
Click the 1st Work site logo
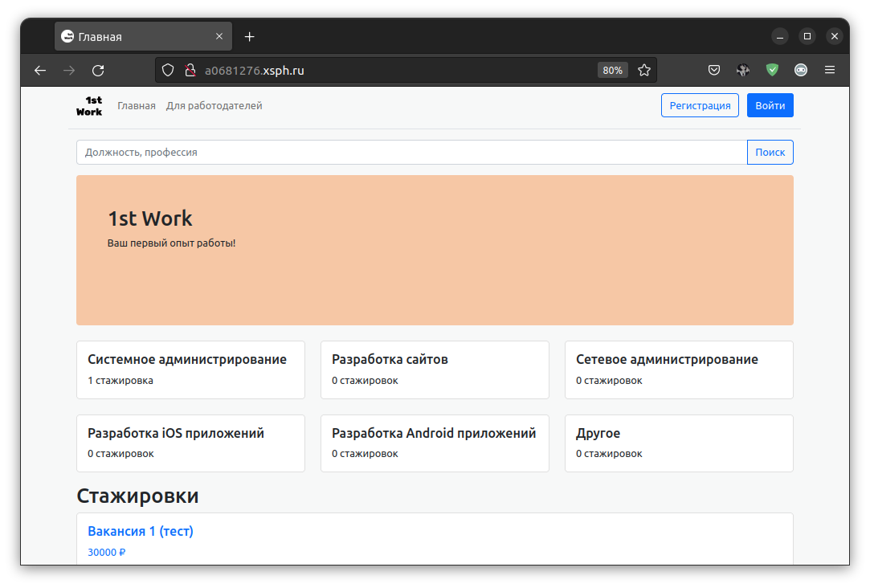coord(89,106)
